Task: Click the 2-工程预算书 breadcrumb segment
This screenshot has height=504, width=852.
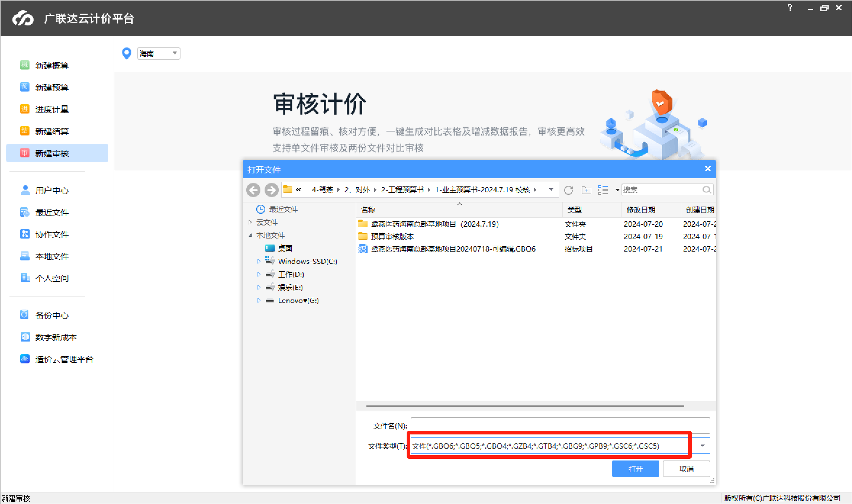Action: [402, 189]
